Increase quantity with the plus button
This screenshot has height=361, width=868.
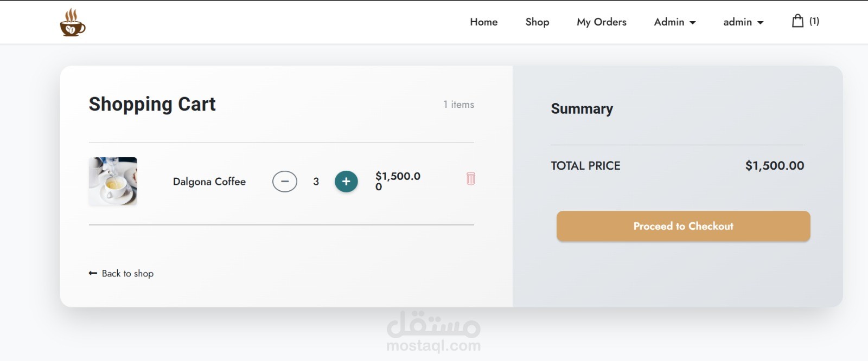click(346, 182)
